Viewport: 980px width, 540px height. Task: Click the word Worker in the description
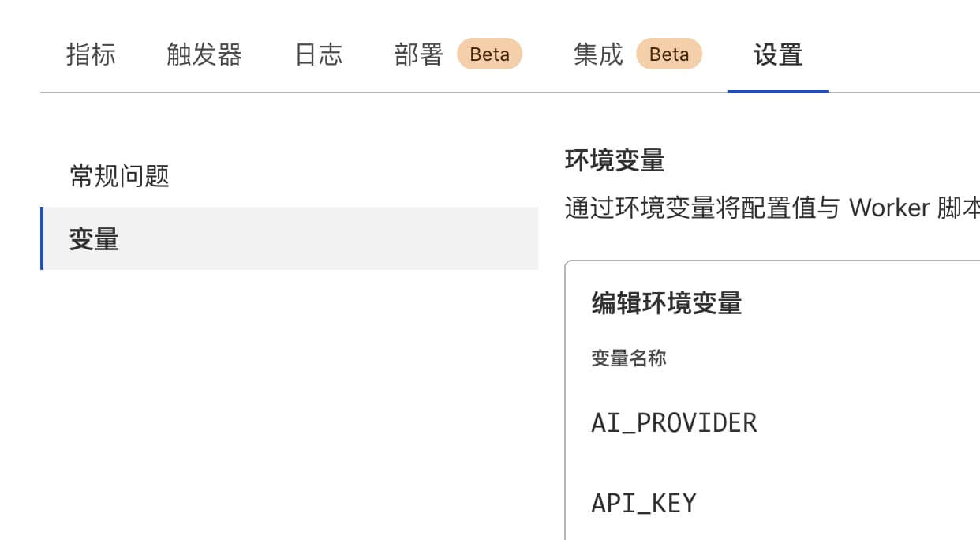click(x=889, y=208)
